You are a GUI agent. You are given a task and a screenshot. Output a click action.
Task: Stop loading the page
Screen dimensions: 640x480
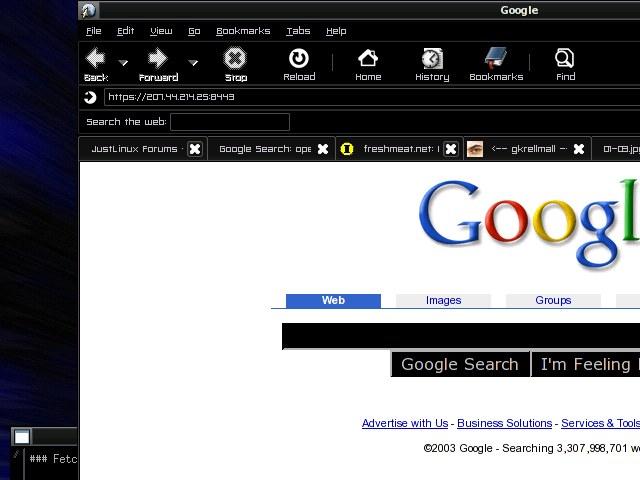coord(236,64)
